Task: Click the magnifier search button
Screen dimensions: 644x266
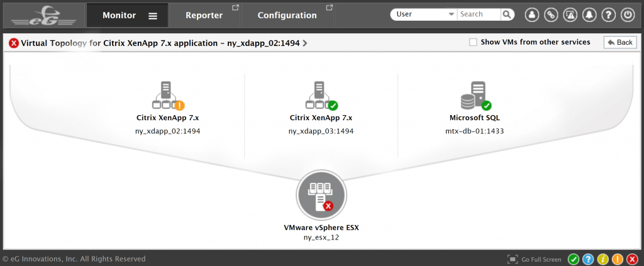Action: (508, 14)
